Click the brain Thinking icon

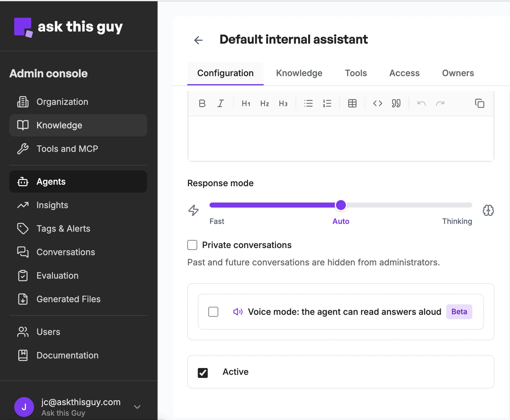tap(488, 210)
